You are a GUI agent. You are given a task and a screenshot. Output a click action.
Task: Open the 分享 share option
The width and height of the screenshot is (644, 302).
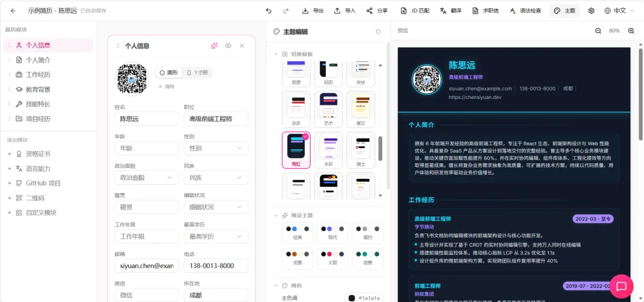pos(377,11)
